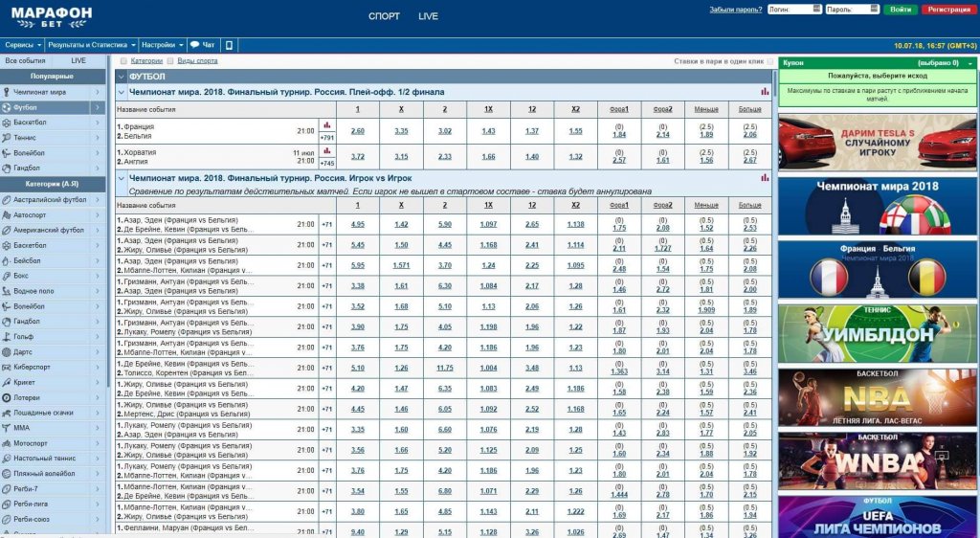Select odds 3.72 for Хорватия win

pos(358,157)
